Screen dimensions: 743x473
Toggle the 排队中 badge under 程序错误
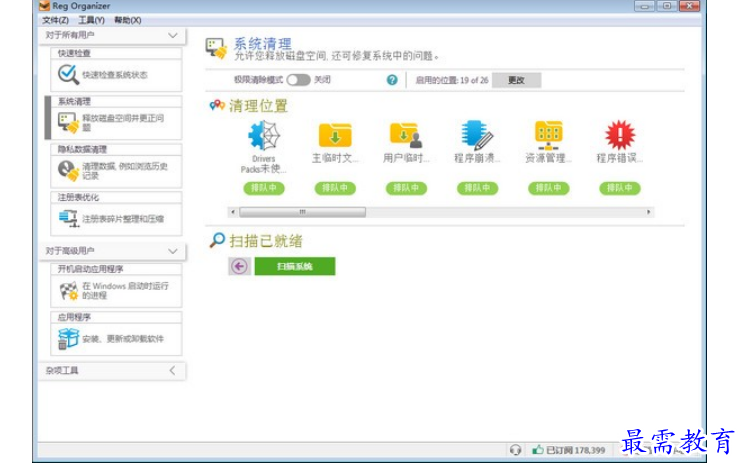click(620, 188)
